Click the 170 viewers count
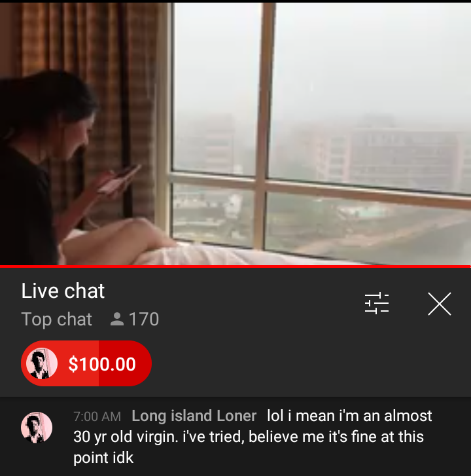The image size is (471, 476). (x=144, y=319)
